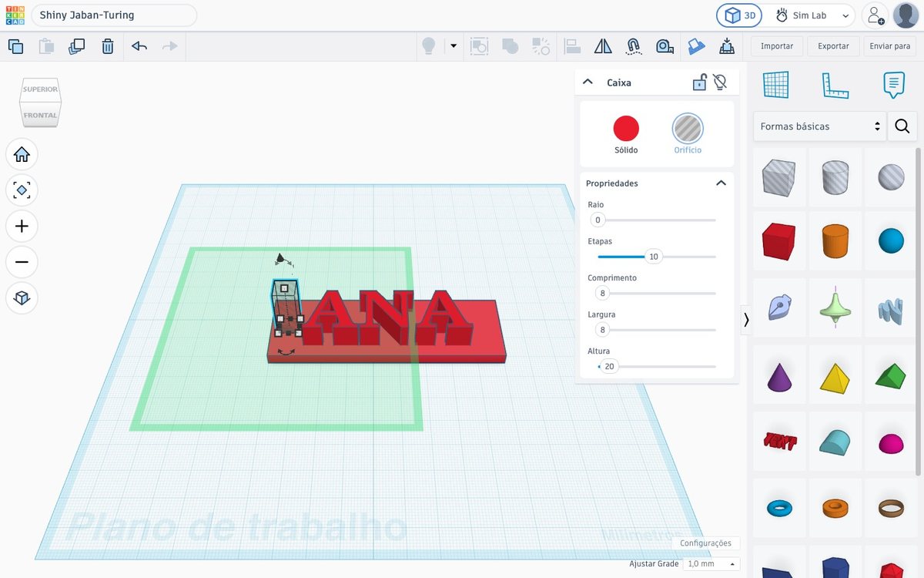Viewport: 924px width, 578px height.
Task: Open the workplane grid tool
Action: [775, 85]
